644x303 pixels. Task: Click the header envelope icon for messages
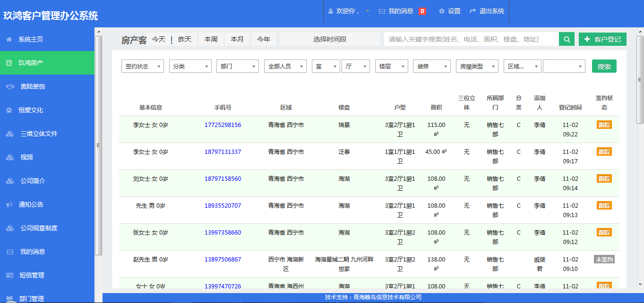tap(382, 11)
